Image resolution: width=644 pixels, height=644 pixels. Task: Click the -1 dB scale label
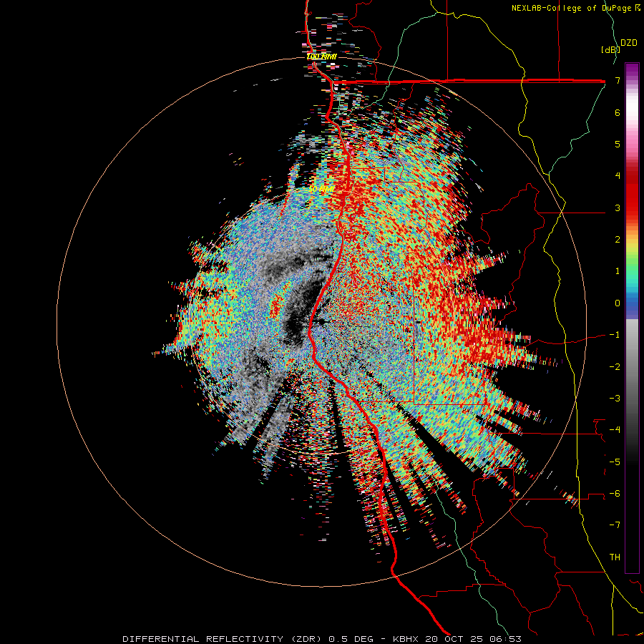click(x=615, y=335)
